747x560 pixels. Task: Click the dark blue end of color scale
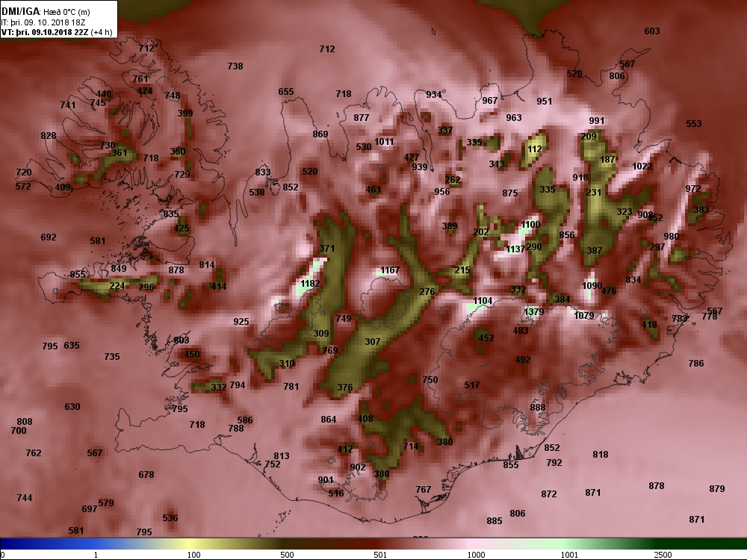click(6, 544)
